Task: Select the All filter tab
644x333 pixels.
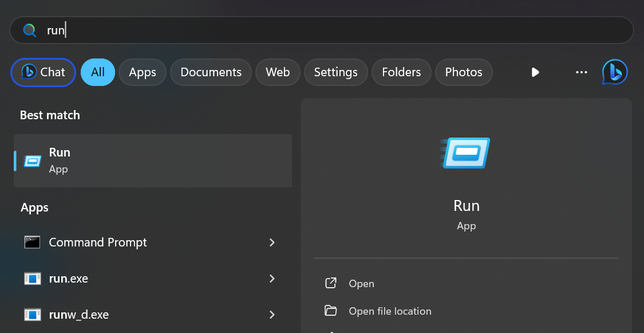Action: [98, 72]
